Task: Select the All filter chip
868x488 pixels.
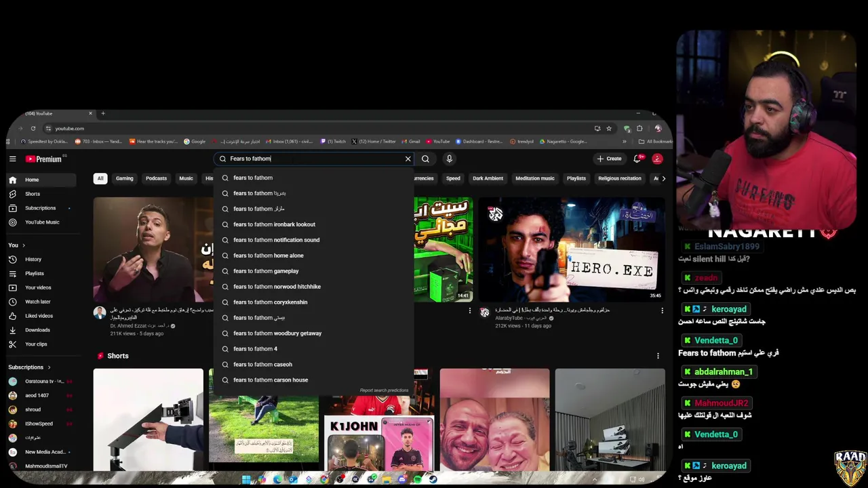Action: [x=100, y=178]
